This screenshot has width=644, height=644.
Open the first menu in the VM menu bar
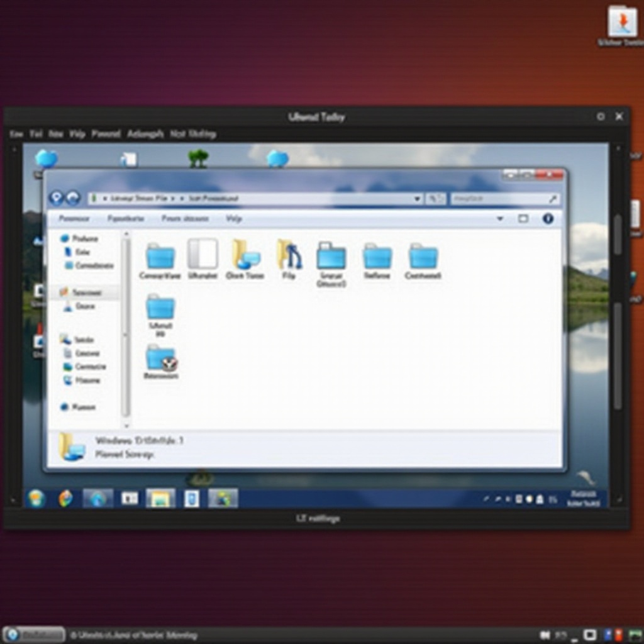(x=16, y=134)
